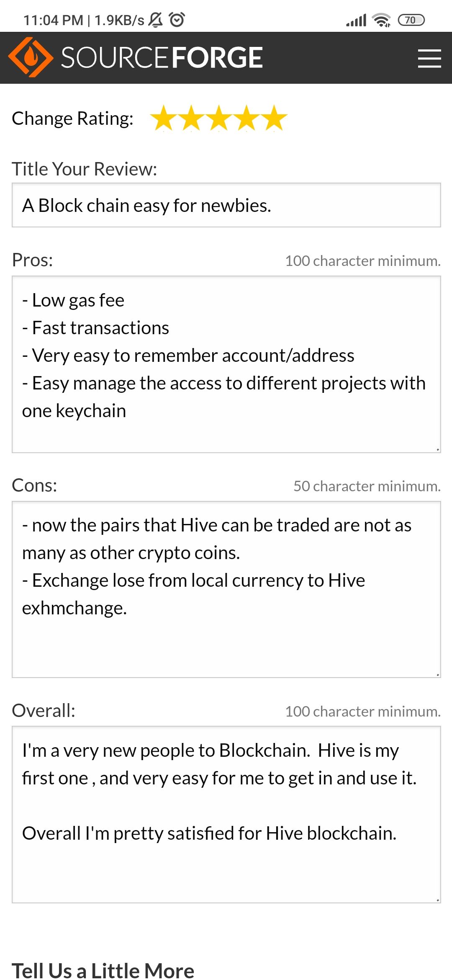Grab the Cons textarea resize handle
This screenshot has height=980, width=452.
(437, 674)
